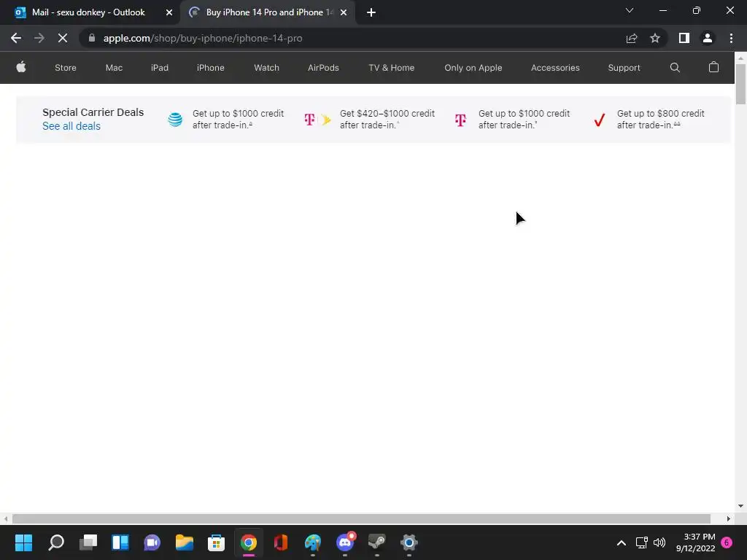
Task: Click the volume speaker icon in tray
Action: (x=659, y=542)
